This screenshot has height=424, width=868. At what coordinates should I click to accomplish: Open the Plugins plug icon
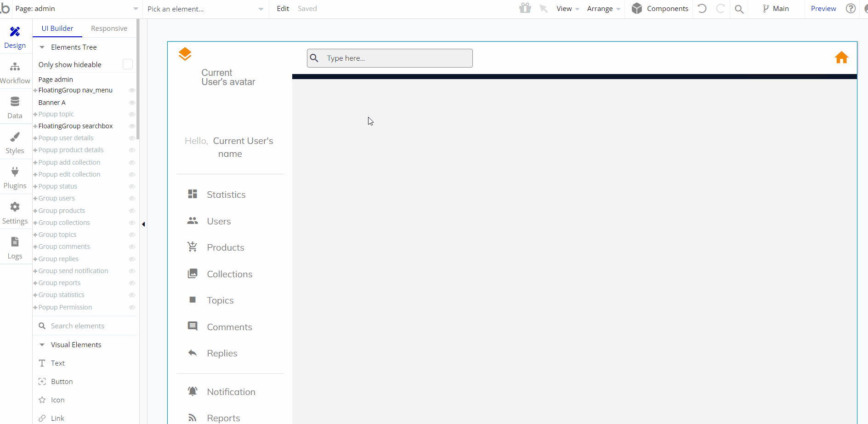[x=15, y=172]
